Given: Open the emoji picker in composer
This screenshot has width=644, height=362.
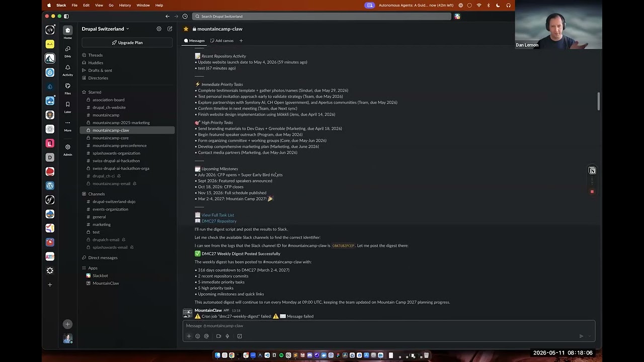Looking at the screenshot, I should tap(198, 336).
